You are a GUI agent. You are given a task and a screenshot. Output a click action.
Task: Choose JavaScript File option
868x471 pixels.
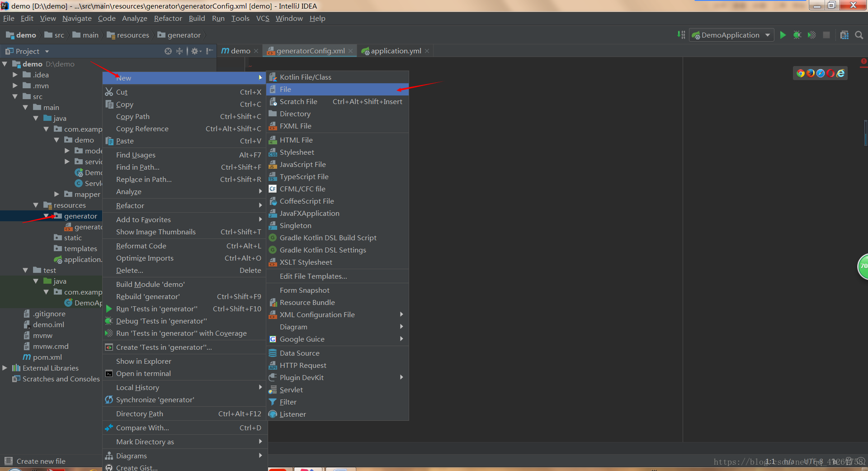338,164
